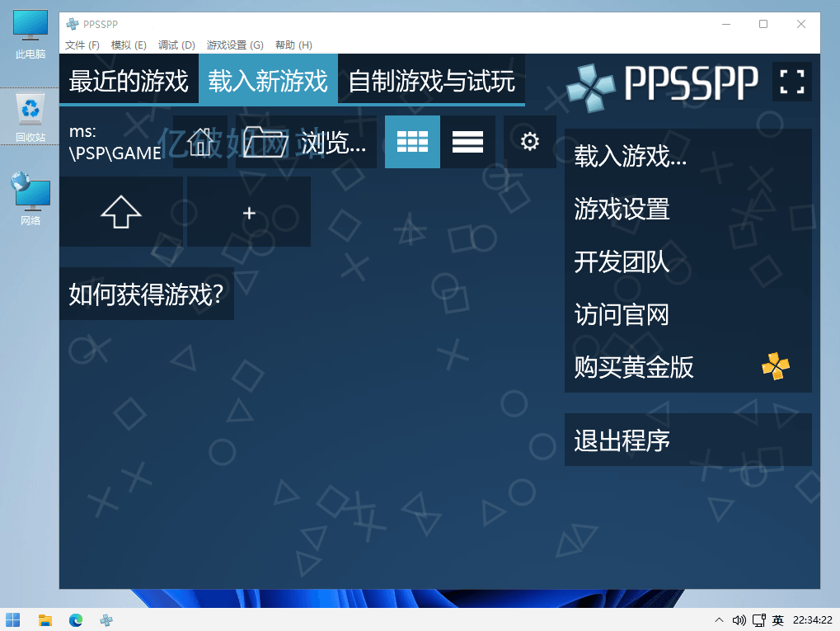Open 帮助 (H) menu

tap(293, 45)
